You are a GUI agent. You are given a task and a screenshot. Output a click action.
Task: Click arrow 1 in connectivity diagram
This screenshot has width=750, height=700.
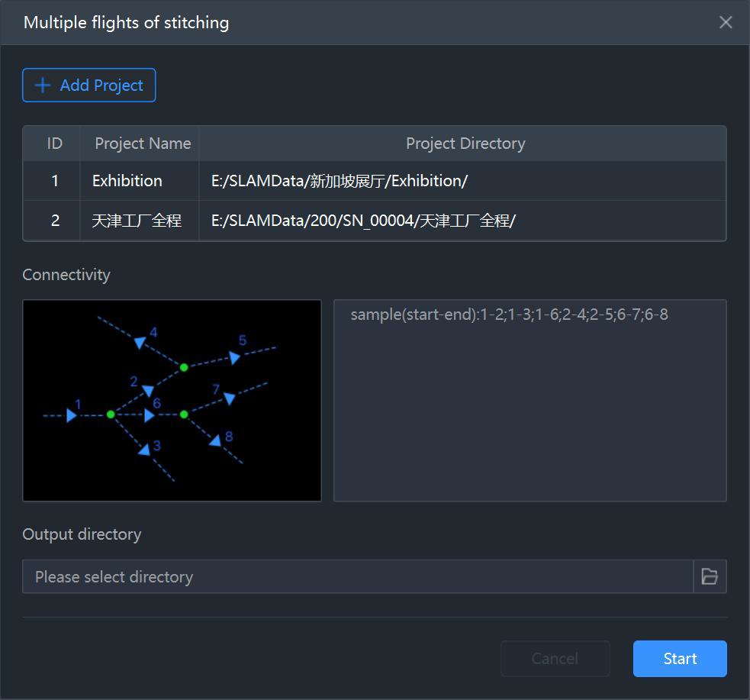[72, 415]
